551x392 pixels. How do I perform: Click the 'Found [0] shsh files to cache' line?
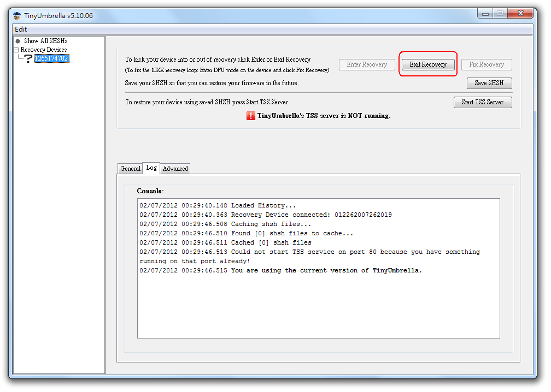click(x=247, y=233)
